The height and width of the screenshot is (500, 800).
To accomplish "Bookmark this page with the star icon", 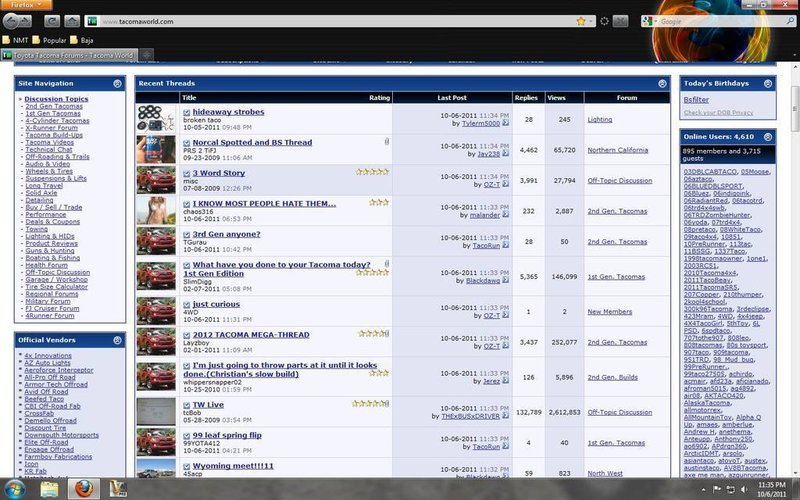I will coord(581,21).
